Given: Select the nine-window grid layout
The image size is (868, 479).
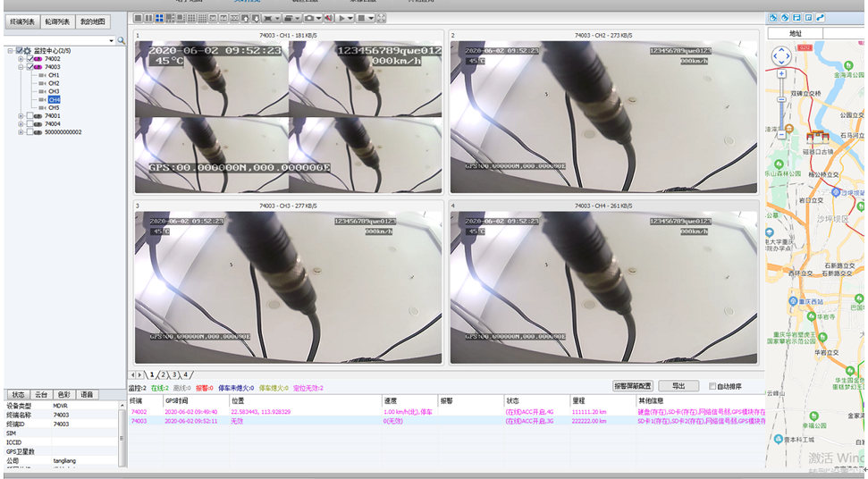Looking at the screenshot, I should coord(191,18).
